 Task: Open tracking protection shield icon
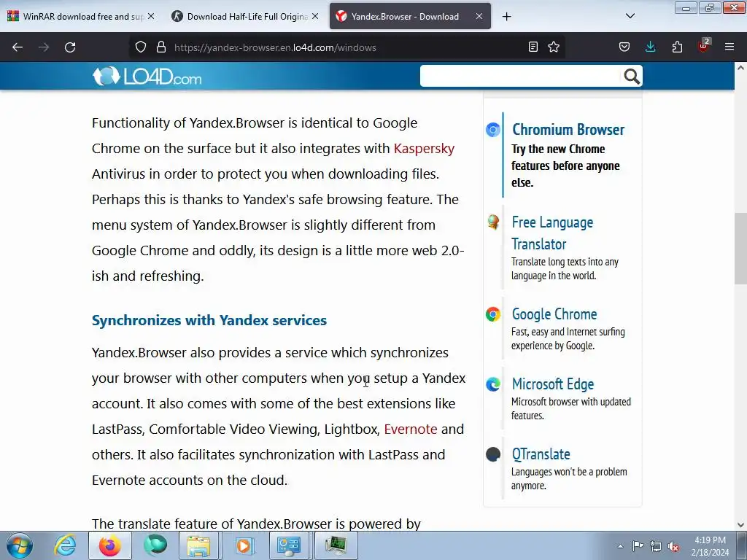pyautogui.click(x=141, y=47)
